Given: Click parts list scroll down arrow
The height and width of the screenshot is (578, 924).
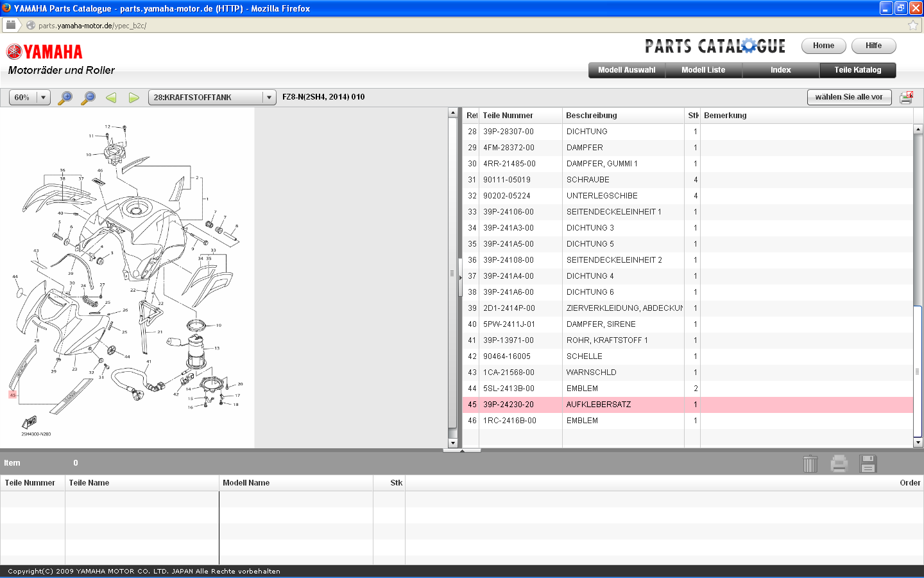Looking at the screenshot, I should tap(918, 442).
